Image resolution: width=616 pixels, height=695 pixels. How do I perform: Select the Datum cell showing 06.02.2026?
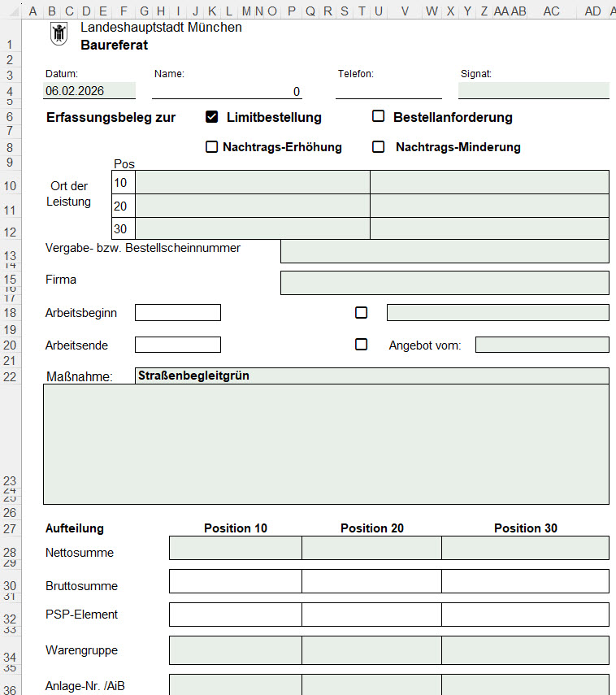coord(89,91)
